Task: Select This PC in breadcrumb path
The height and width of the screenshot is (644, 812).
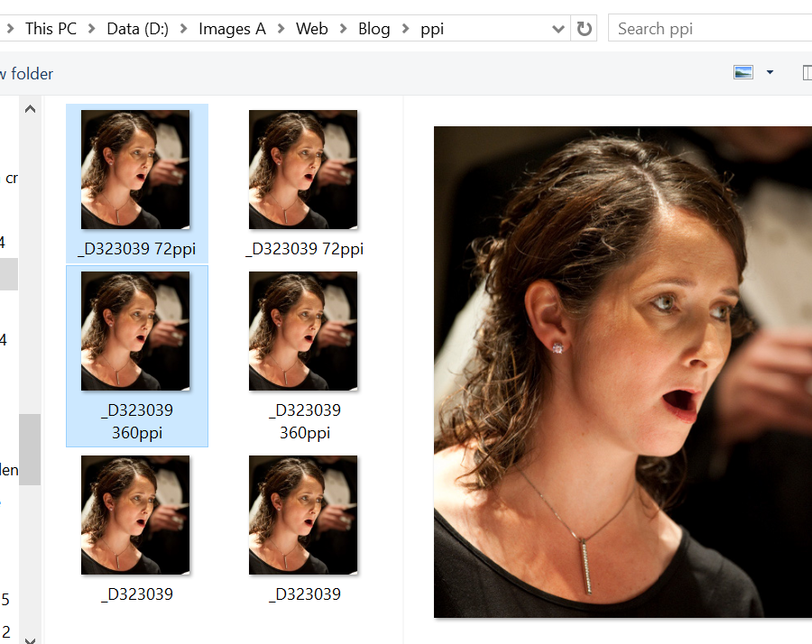Action: 51,29
